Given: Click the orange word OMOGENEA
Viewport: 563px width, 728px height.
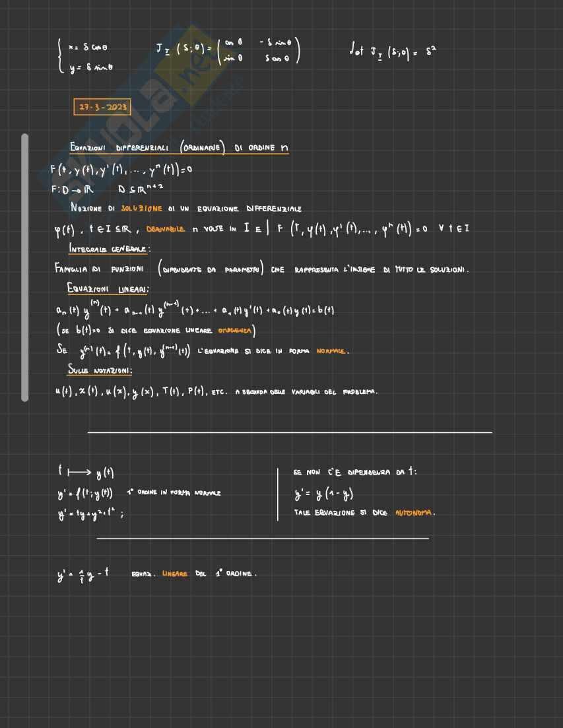Looking at the screenshot, I should coord(236,331).
